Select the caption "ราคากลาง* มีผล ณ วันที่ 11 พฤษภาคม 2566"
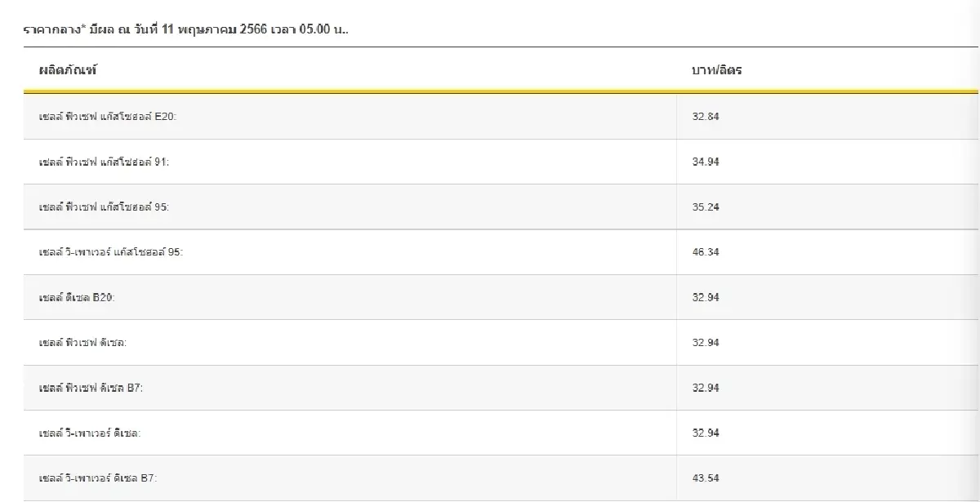The image size is (980, 502). pyautogui.click(x=146, y=30)
